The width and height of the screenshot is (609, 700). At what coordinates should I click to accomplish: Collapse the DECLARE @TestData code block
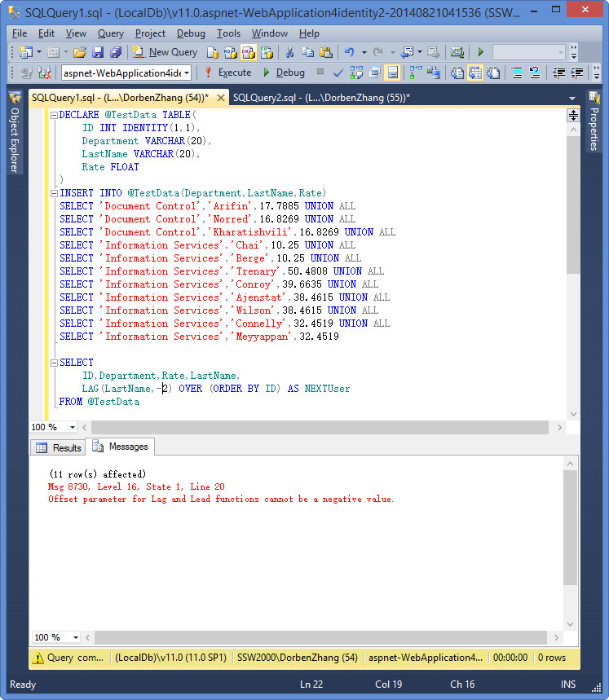tap(53, 115)
